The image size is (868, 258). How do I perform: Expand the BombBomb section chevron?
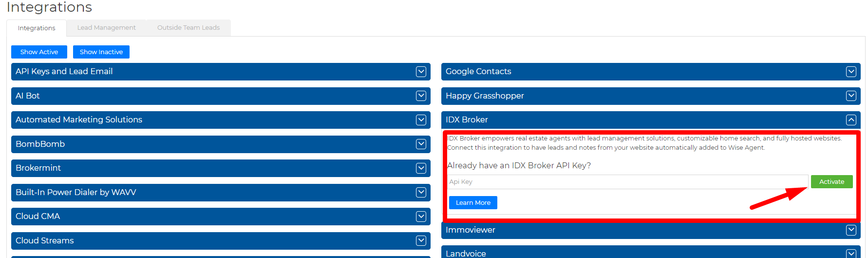421,144
